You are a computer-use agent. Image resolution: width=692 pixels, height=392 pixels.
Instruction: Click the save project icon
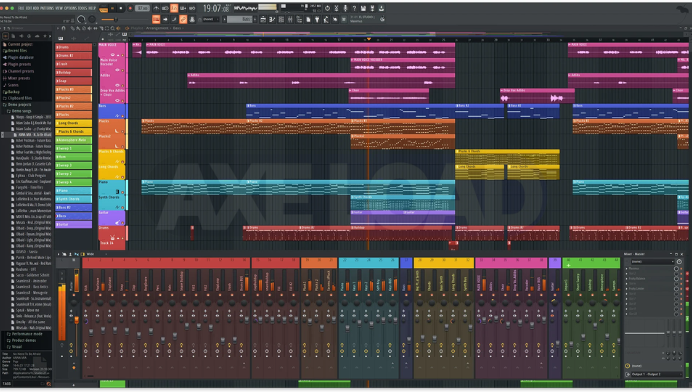pos(363,8)
